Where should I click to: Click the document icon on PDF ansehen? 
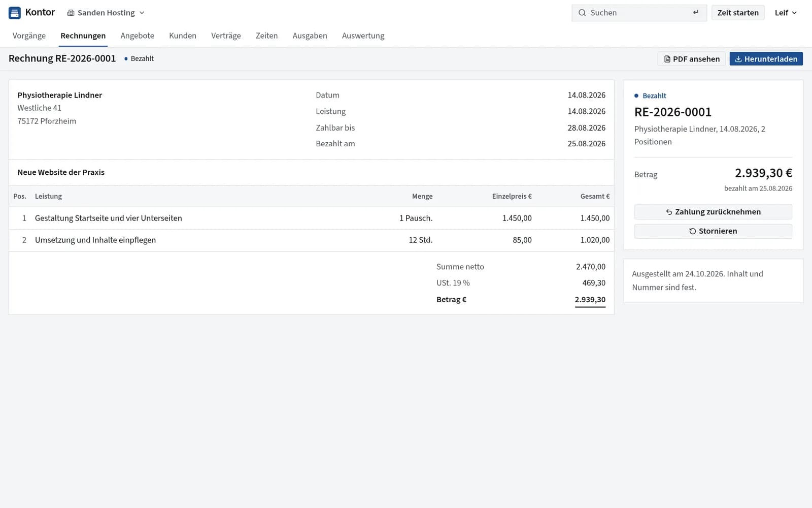click(x=667, y=59)
